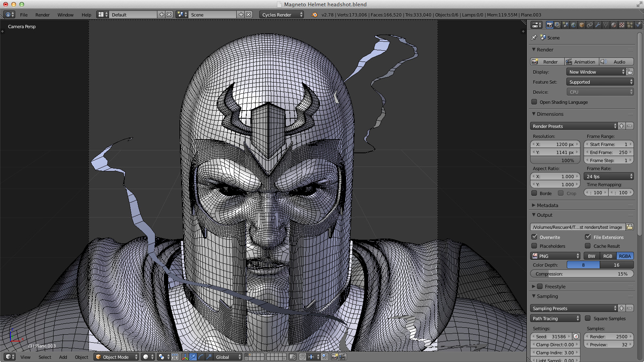Open the Render Presets dropdown
Image resolution: width=644 pixels, height=362 pixels.
tap(574, 126)
